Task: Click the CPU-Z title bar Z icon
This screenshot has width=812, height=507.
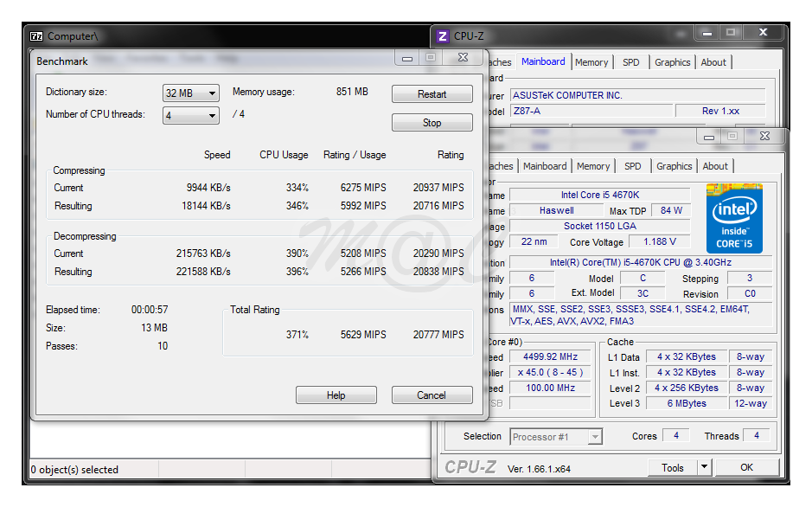Action: pyautogui.click(x=442, y=35)
